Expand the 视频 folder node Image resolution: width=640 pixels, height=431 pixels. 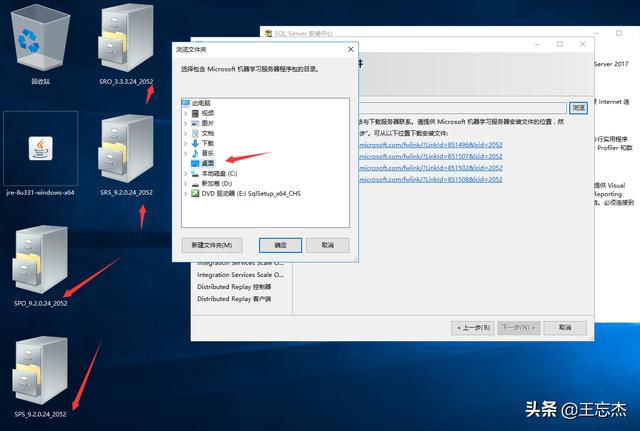point(185,113)
